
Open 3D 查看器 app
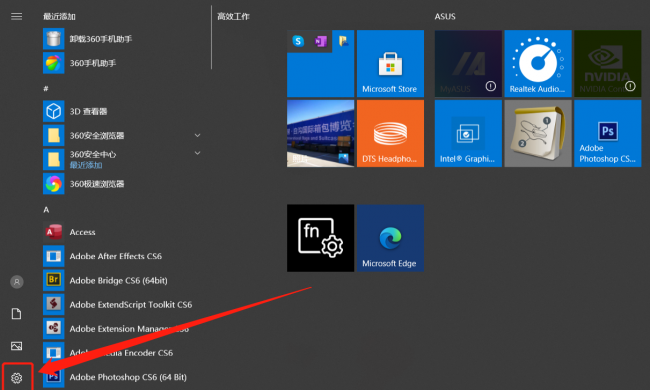click(x=121, y=111)
